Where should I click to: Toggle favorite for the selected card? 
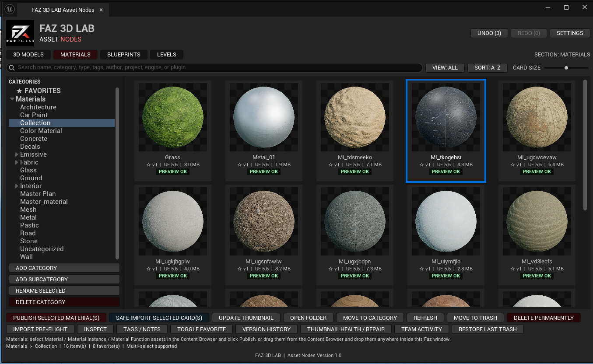coord(202,329)
